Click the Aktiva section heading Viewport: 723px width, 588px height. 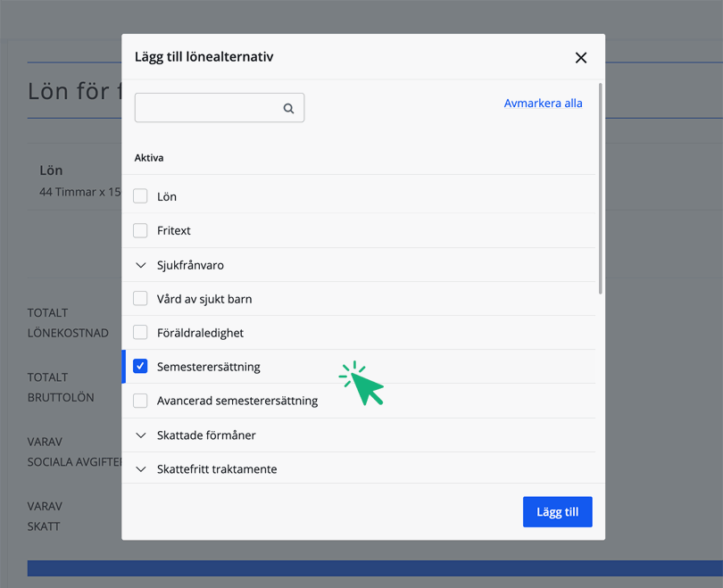(149, 158)
